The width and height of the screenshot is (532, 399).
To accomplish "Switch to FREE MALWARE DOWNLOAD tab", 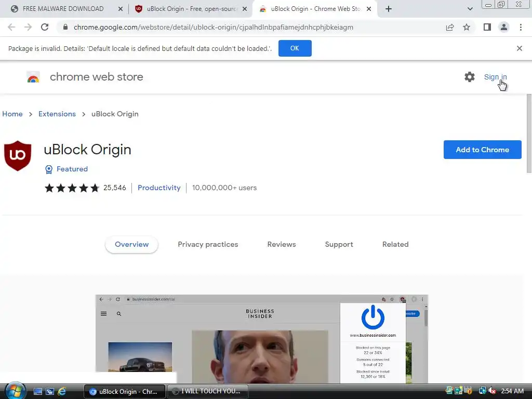I will (x=63, y=9).
